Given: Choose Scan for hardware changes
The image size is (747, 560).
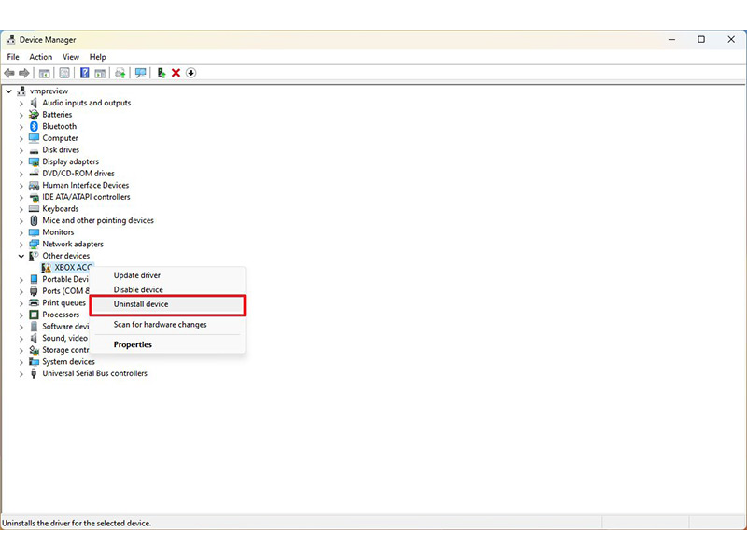Looking at the screenshot, I should click(x=167, y=325).
